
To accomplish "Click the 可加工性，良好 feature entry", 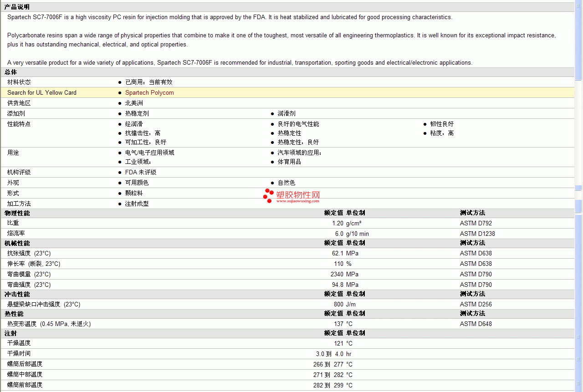I will 146,142.
